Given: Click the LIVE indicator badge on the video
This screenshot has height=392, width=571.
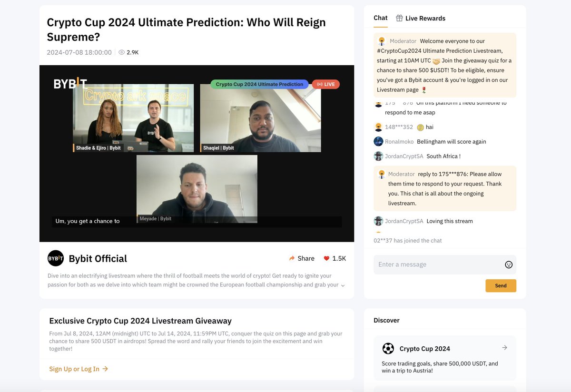Looking at the screenshot, I should click(325, 84).
